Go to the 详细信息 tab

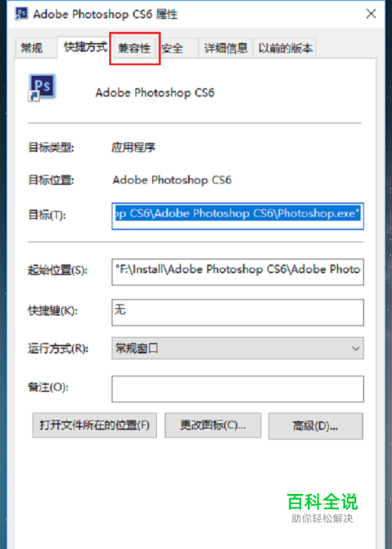(226, 49)
